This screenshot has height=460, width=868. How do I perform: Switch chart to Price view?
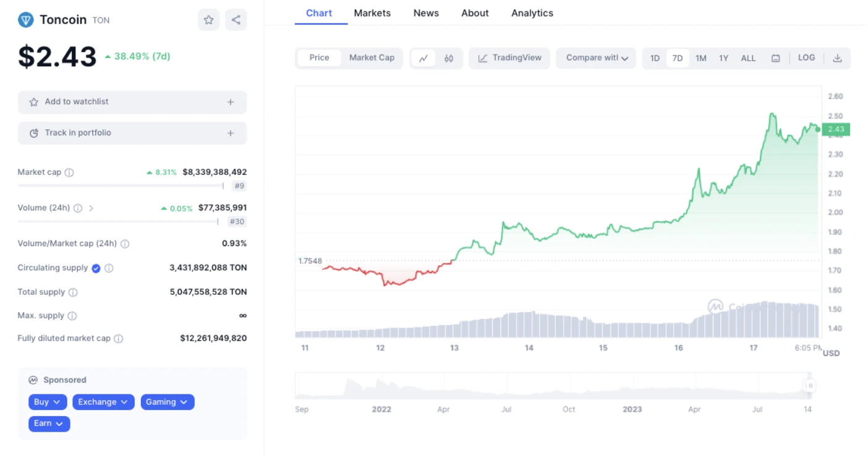[319, 58]
